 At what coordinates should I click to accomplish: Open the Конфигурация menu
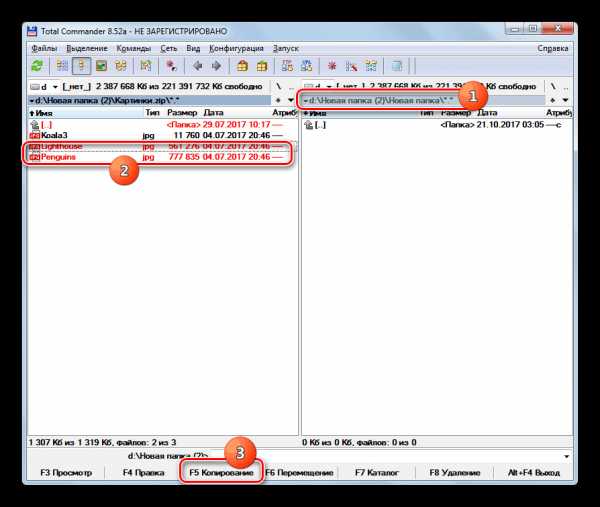[236, 49]
